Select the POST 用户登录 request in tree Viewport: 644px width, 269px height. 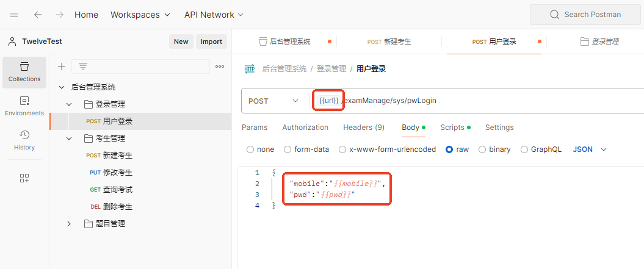(140, 121)
